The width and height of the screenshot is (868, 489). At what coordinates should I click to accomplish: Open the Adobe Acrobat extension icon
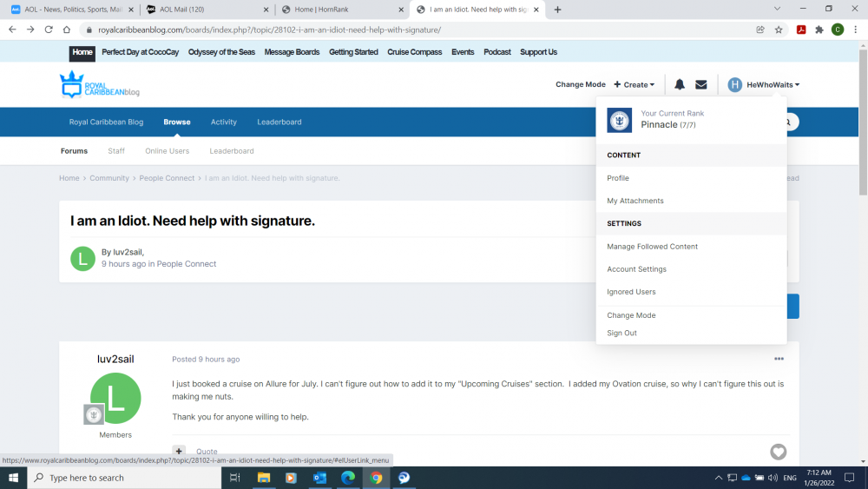click(x=801, y=30)
